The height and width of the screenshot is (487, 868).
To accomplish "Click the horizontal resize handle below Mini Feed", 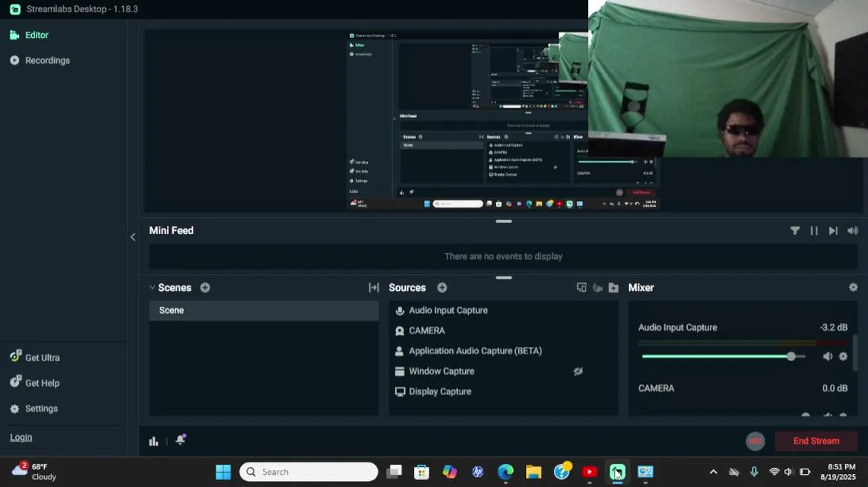I will point(504,277).
